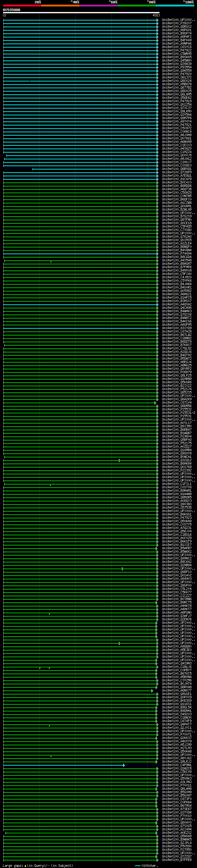Select the UniRef100_Q96559 label

pyautogui.click(x=177, y=71)
